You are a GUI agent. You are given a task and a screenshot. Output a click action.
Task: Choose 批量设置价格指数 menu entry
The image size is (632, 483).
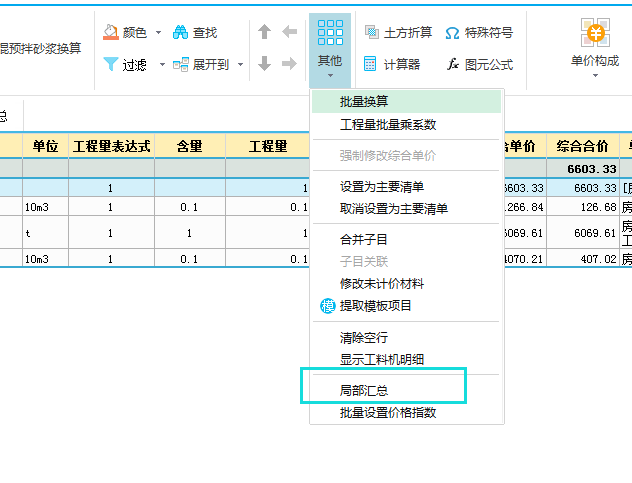[x=406, y=412]
